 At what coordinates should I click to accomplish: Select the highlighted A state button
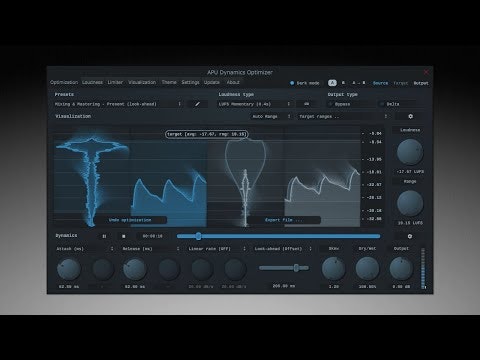click(x=332, y=83)
